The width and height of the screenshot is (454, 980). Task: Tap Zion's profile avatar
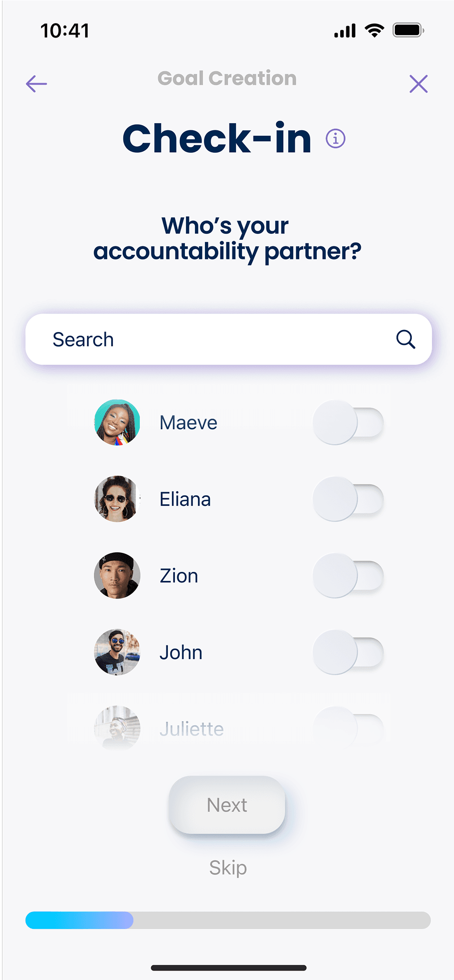click(x=117, y=575)
